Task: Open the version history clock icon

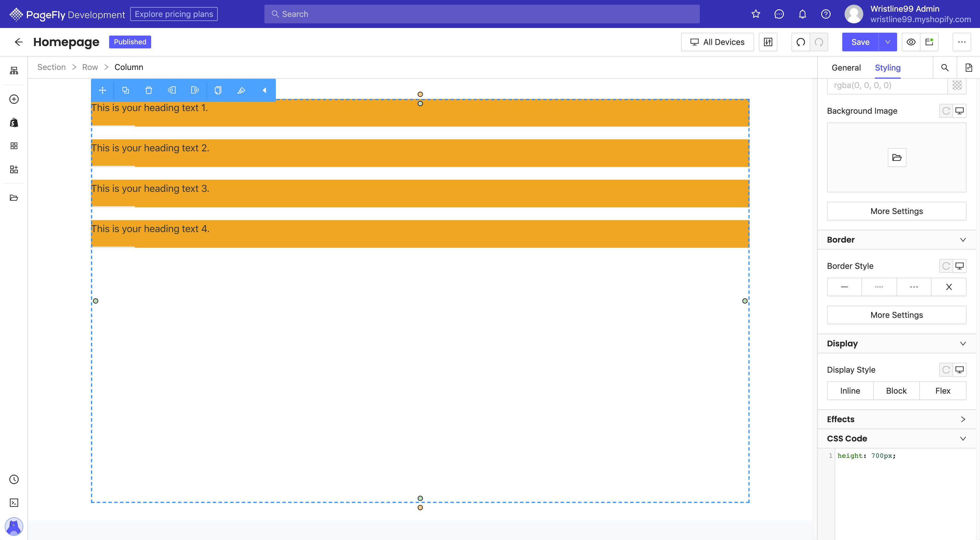Action: (x=14, y=479)
